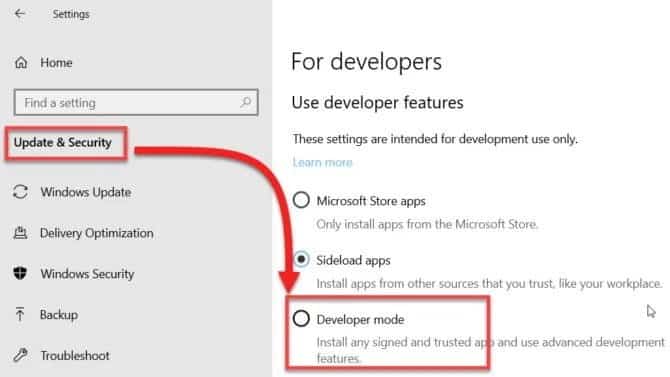Enable the Developer mode radio button
The height and width of the screenshot is (377, 670).
pyautogui.click(x=301, y=318)
